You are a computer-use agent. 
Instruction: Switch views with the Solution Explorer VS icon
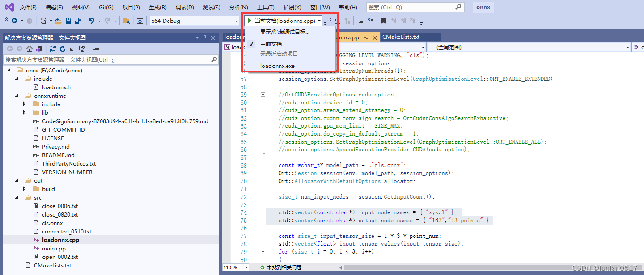coord(39,49)
